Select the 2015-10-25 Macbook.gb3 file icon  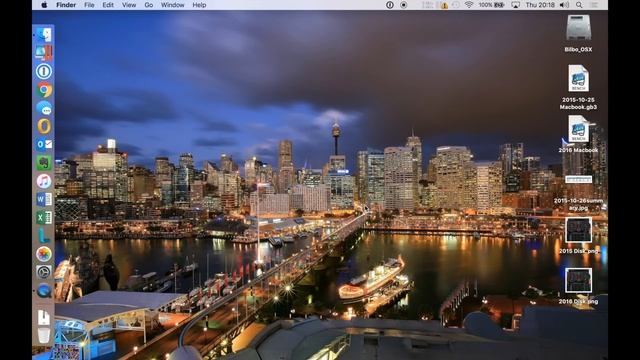tap(578, 78)
